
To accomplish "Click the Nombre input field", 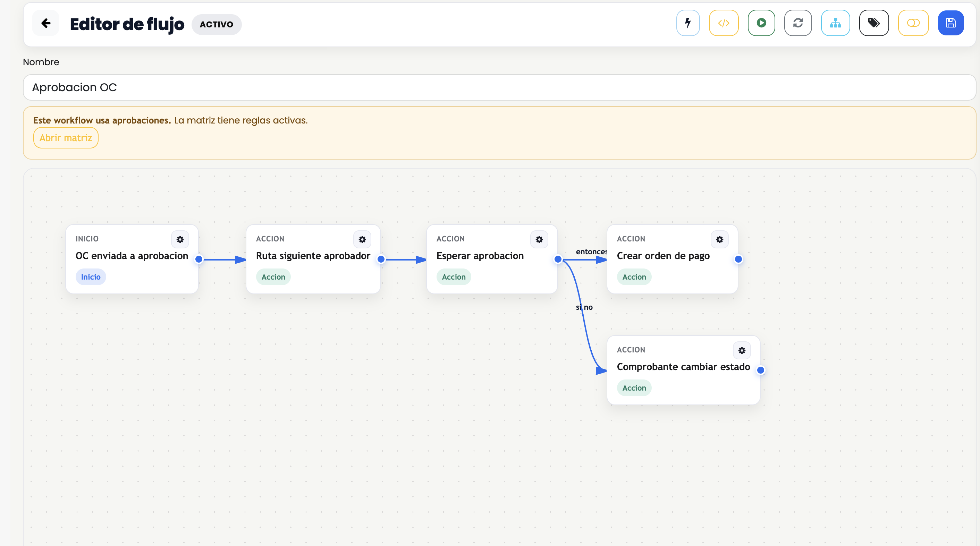I will (x=499, y=87).
